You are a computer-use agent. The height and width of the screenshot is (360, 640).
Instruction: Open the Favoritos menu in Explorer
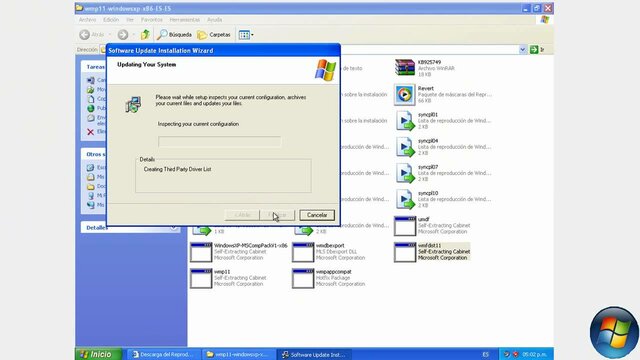(x=151, y=20)
